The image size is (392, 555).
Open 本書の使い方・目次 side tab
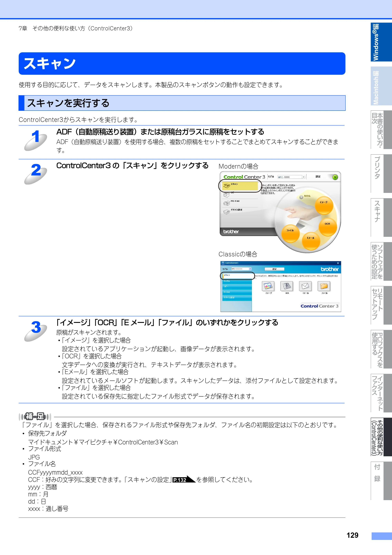click(x=381, y=130)
